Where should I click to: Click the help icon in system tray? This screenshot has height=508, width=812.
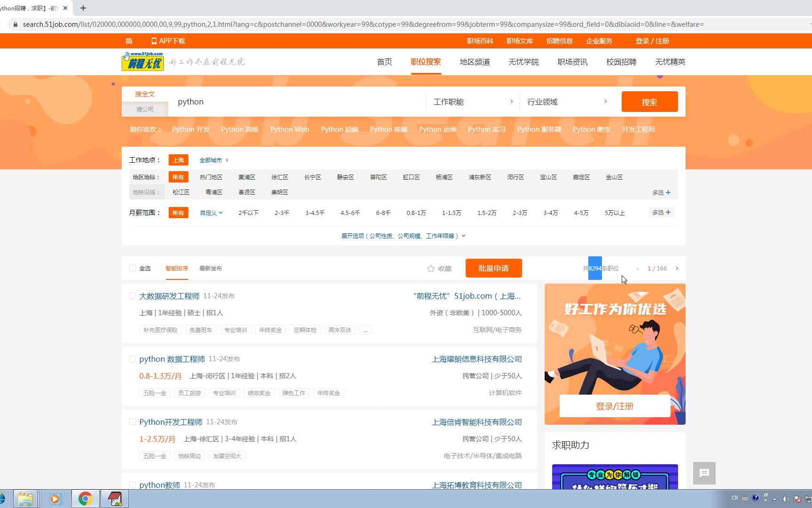point(756,498)
